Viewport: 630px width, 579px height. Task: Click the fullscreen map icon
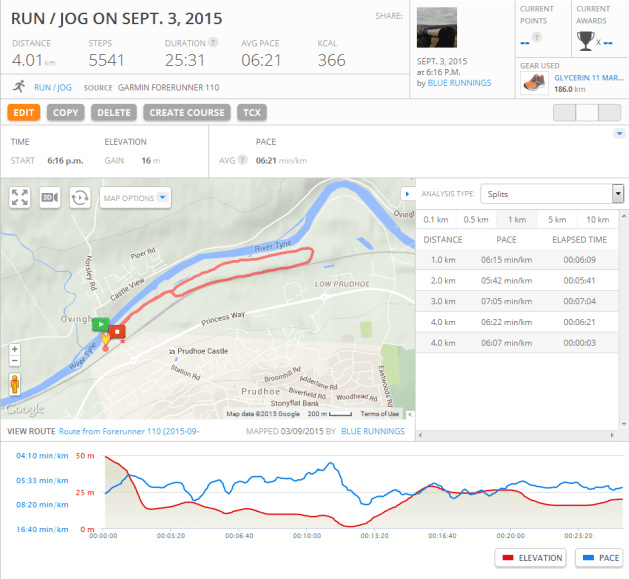[x=19, y=198]
